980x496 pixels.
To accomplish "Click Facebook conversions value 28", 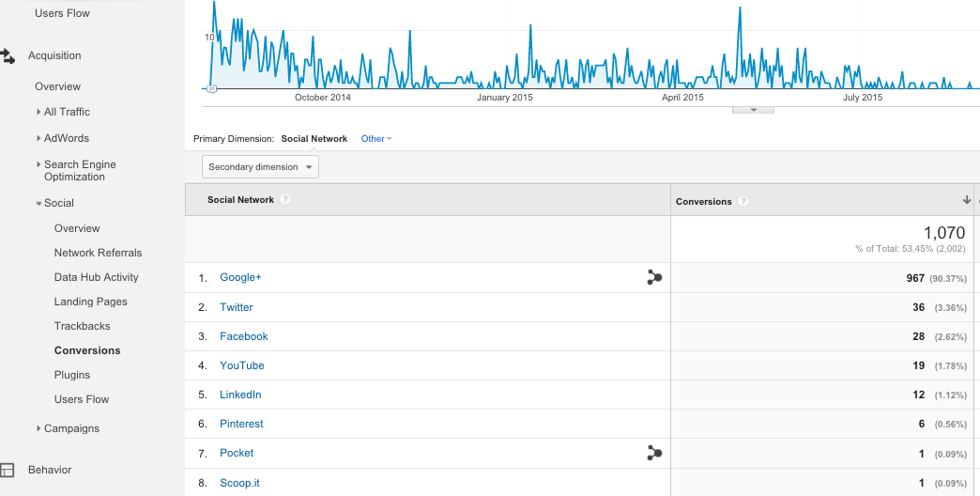I will (919, 336).
